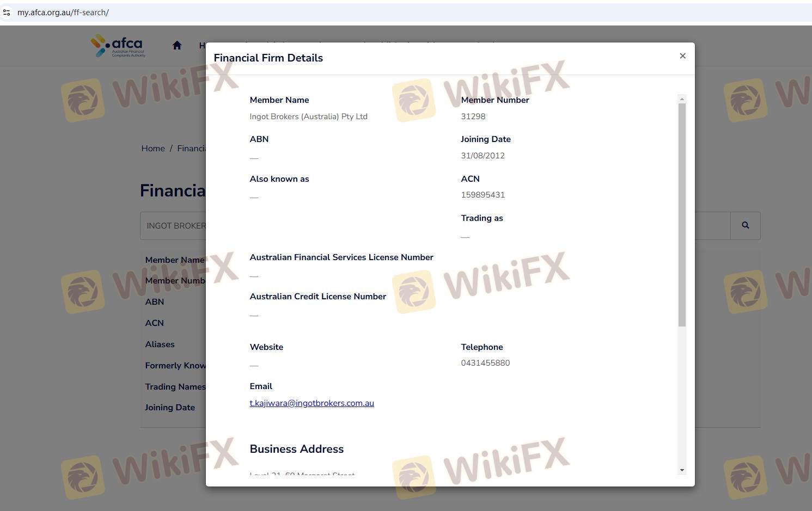Click the Financial Firm Details title
The width and height of the screenshot is (812, 511).
pyautogui.click(x=268, y=58)
